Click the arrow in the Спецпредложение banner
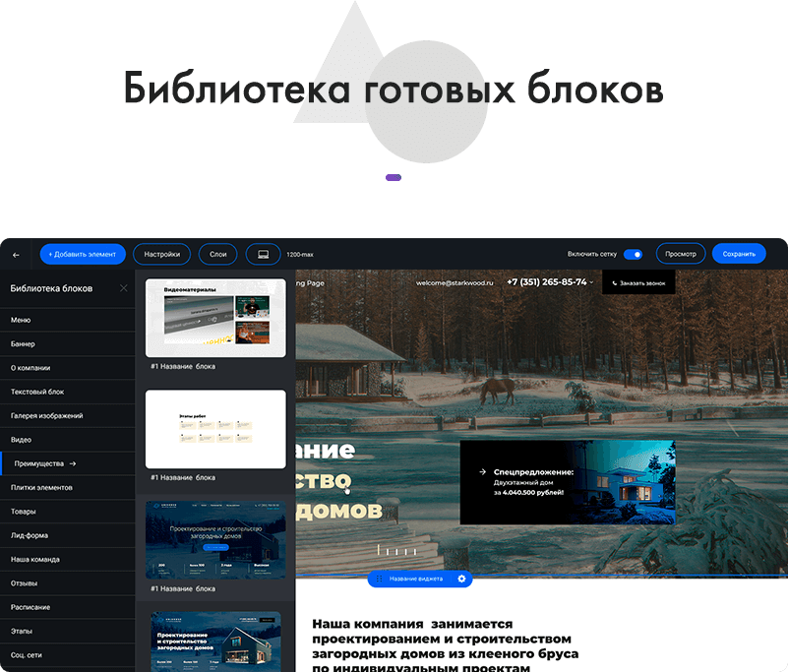The height and width of the screenshot is (672, 788). click(482, 471)
